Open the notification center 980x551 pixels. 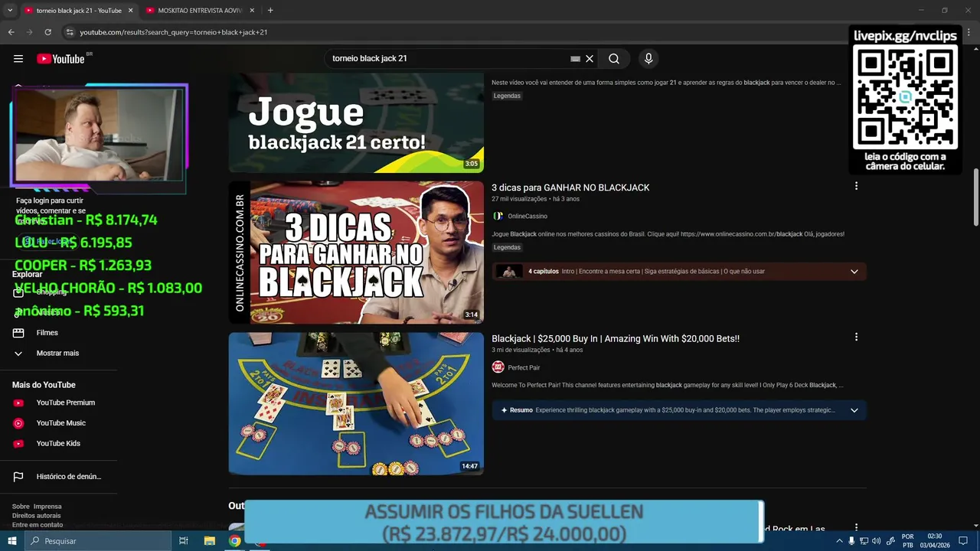(963, 541)
